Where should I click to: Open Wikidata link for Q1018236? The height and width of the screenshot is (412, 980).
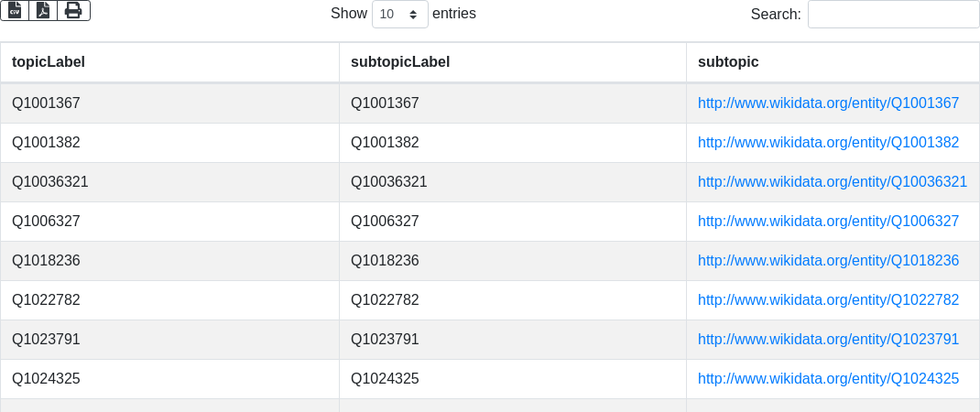click(828, 261)
